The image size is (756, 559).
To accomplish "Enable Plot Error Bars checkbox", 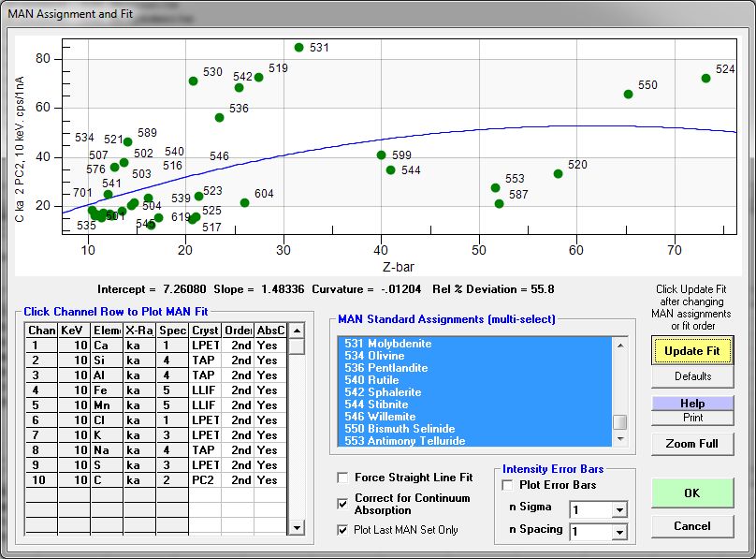I will click(x=507, y=485).
